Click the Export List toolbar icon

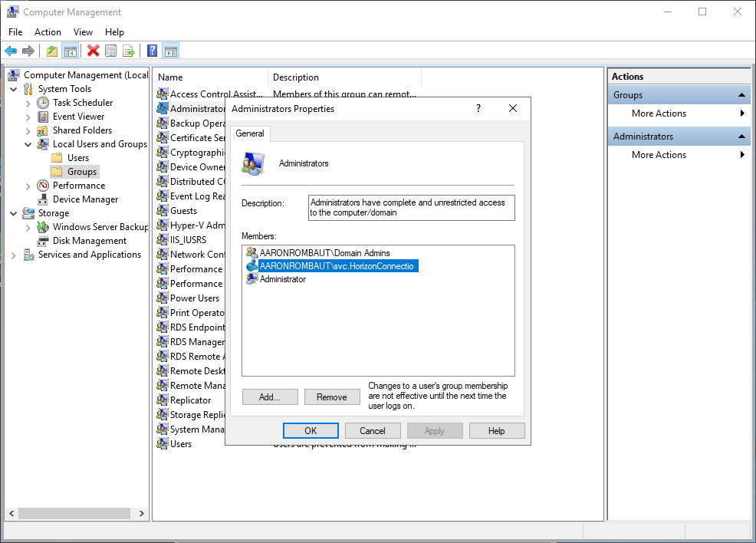129,51
